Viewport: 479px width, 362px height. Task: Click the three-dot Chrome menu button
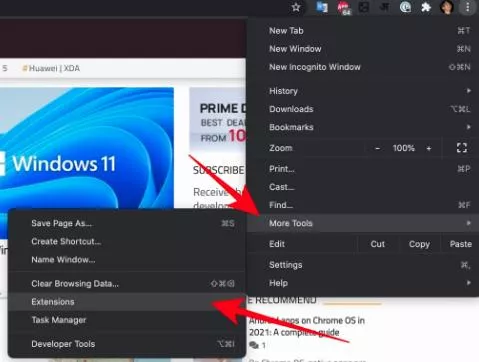[468, 7]
